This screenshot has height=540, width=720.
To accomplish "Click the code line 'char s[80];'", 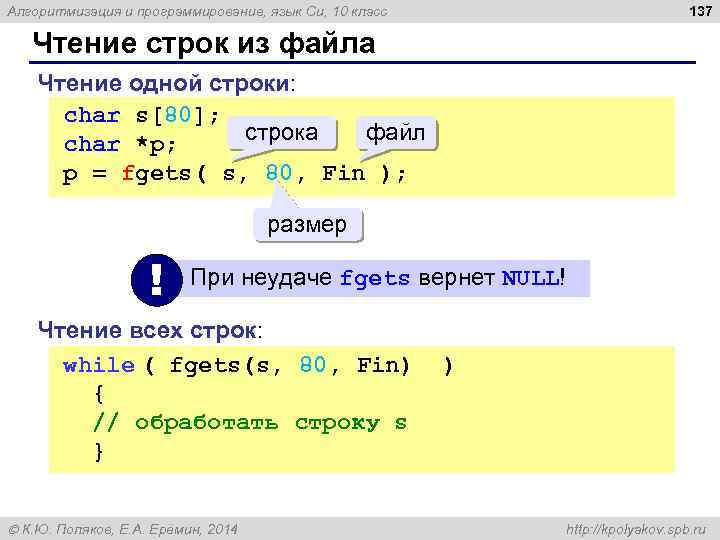I will point(141,115).
